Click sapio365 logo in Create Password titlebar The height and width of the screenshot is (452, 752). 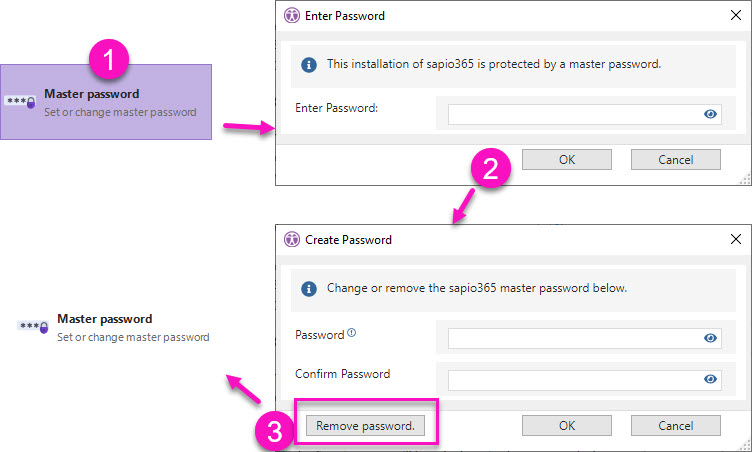pyautogui.click(x=292, y=239)
